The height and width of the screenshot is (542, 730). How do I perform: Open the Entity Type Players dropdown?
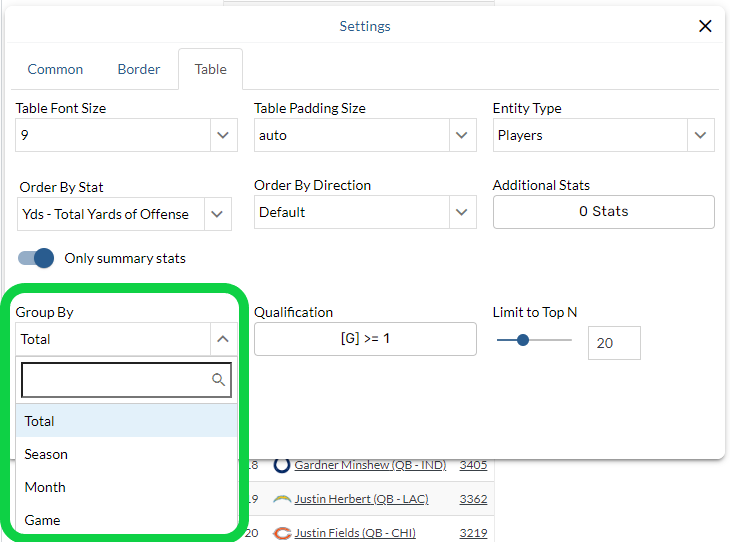699,135
